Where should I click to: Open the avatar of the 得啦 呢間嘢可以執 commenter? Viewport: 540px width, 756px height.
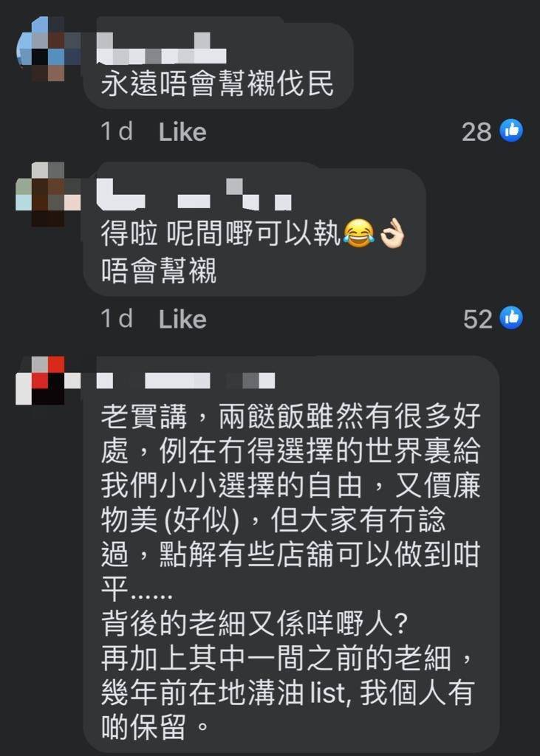(48, 194)
